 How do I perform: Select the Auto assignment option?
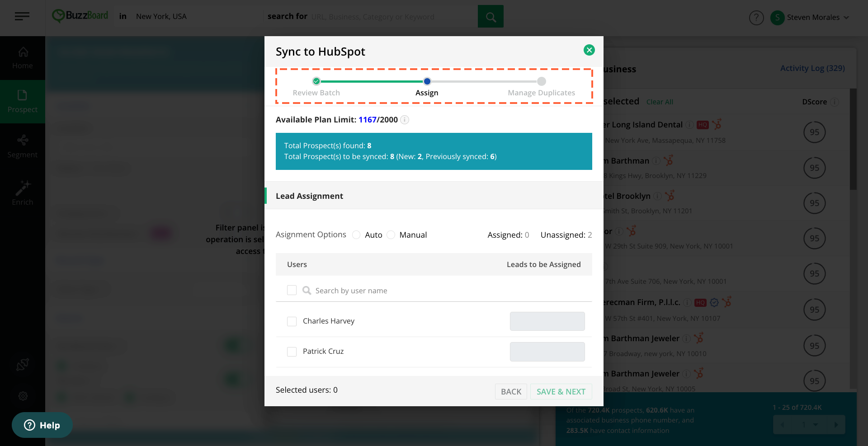point(356,235)
